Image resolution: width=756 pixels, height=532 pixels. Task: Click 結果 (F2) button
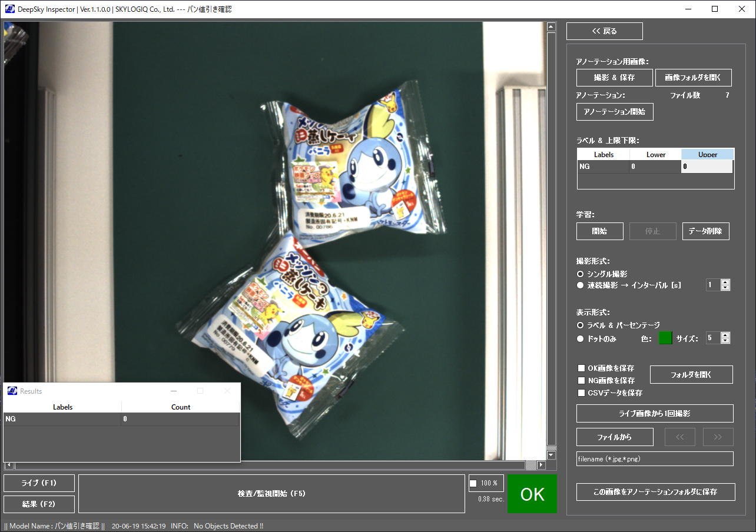coord(39,504)
